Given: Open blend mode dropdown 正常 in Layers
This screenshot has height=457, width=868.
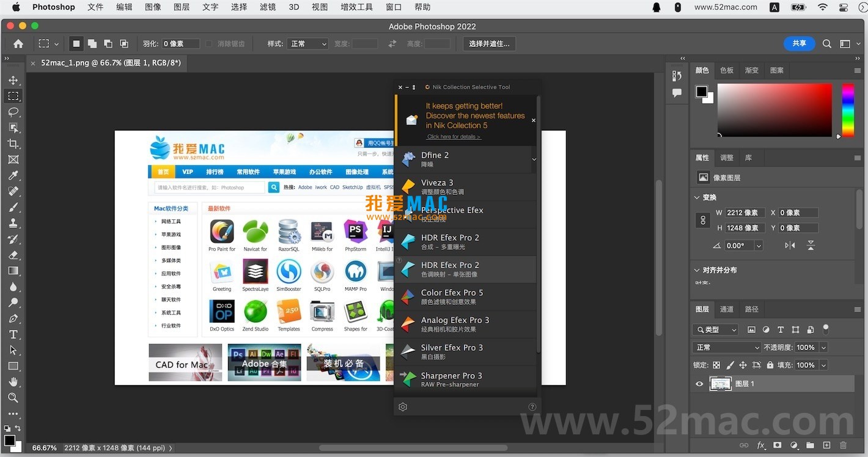Looking at the screenshot, I should [x=727, y=347].
